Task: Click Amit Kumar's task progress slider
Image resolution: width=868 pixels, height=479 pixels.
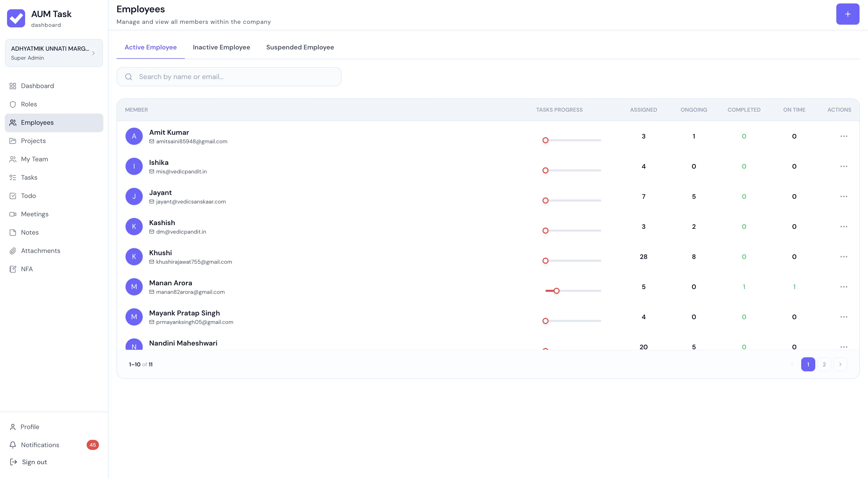Action: [572, 140]
